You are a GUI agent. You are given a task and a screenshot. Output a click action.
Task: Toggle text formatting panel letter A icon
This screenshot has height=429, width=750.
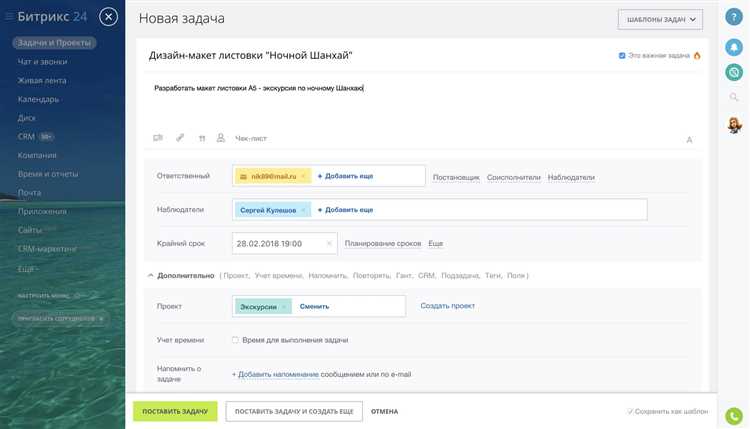point(689,140)
